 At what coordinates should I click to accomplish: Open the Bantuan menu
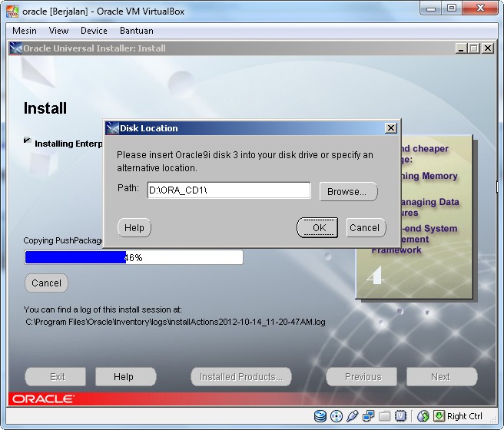[x=137, y=31]
